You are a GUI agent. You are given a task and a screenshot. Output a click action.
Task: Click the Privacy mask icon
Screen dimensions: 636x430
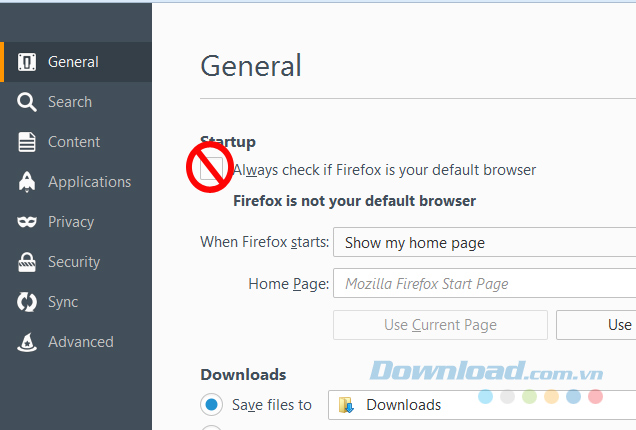28,222
